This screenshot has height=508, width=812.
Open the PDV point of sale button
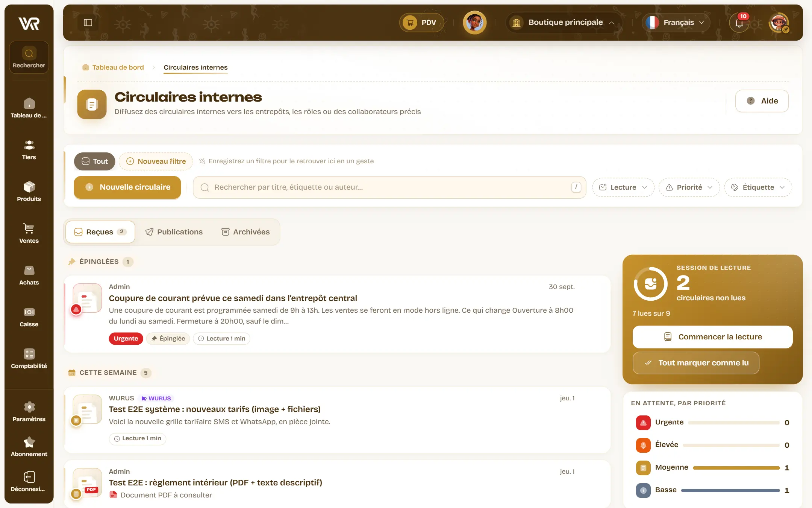click(422, 23)
